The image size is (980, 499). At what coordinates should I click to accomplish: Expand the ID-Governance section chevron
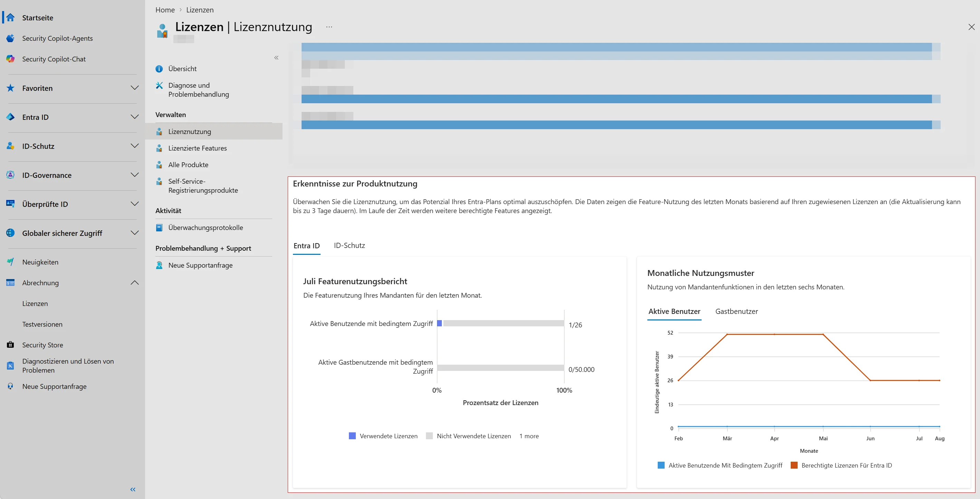(x=134, y=175)
